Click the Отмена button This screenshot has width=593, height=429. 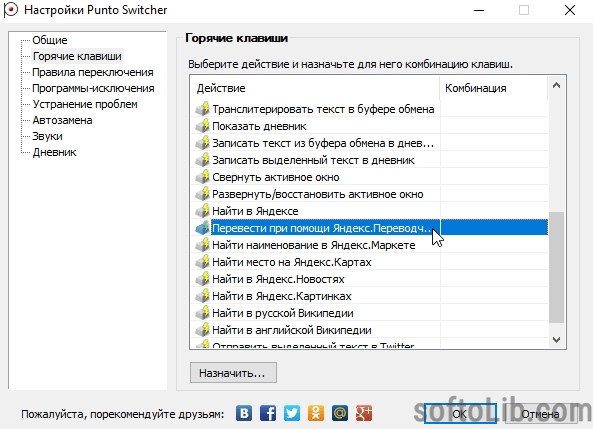540,414
